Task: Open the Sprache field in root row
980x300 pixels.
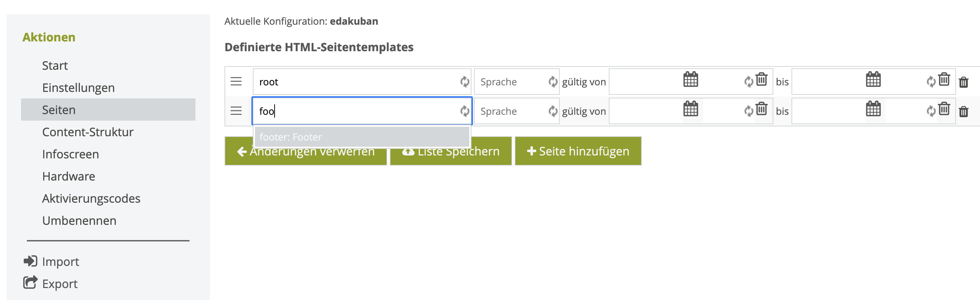Action: [511, 82]
